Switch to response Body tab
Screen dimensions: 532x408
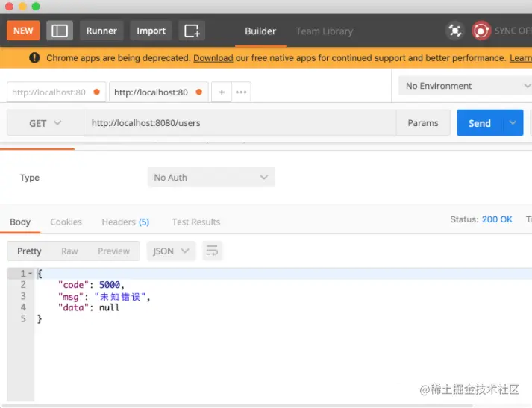coord(20,222)
